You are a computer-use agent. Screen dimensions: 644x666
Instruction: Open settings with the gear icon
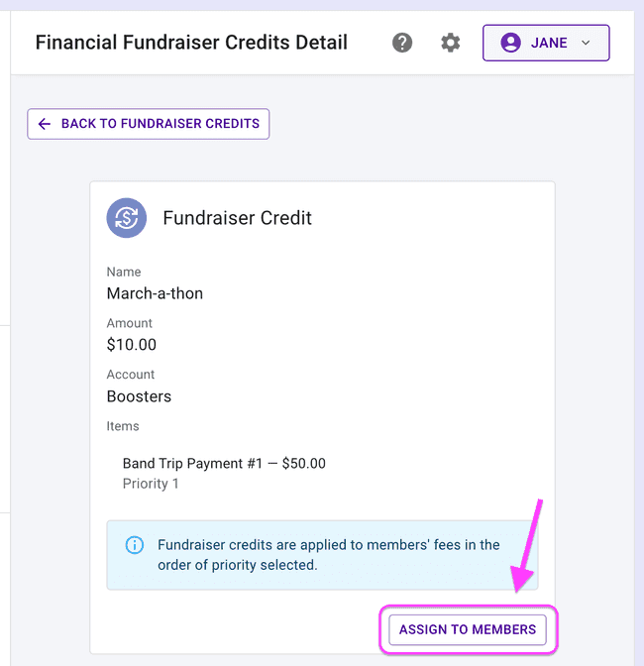click(451, 43)
